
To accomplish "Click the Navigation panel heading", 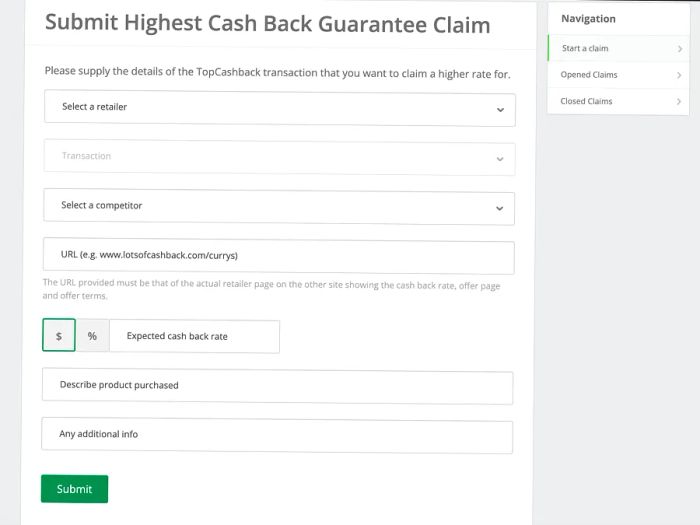I will [589, 19].
